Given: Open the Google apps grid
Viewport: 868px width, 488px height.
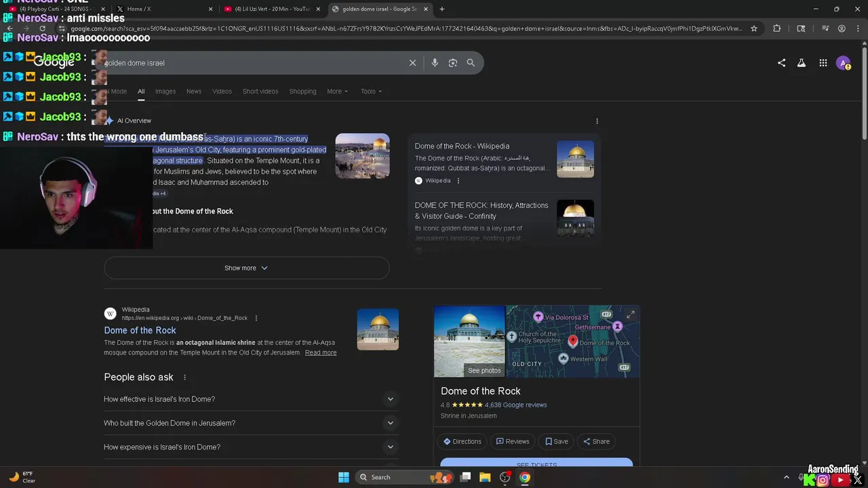Looking at the screenshot, I should [823, 63].
